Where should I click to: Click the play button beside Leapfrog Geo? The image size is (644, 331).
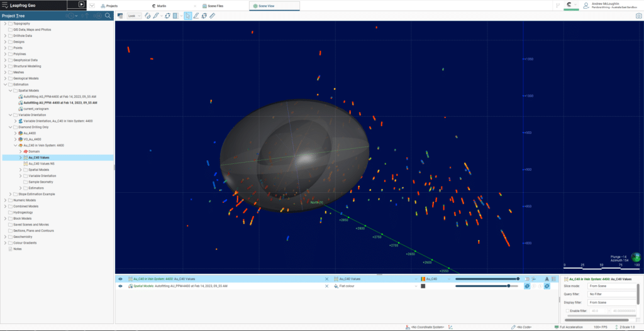pos(81,4)
